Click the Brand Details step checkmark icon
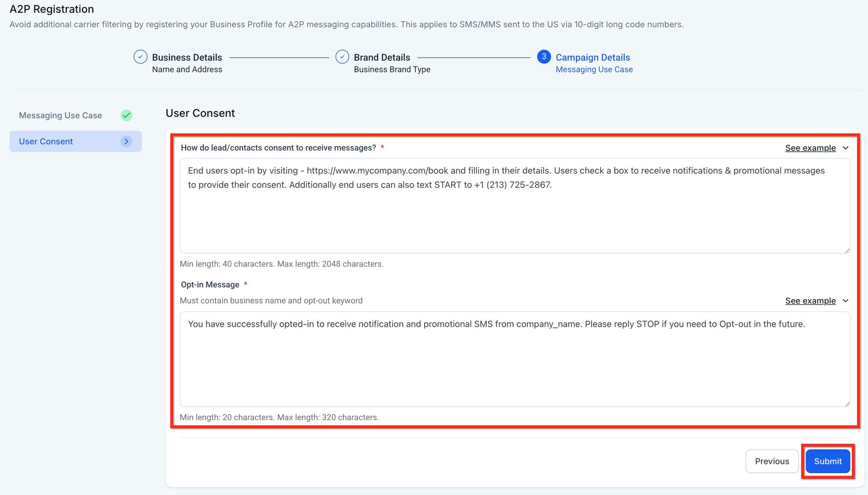The width and height of the screenshot is (868, 495). point(342,57)
